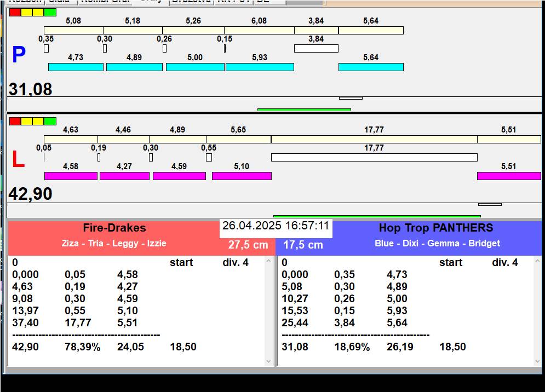Screen dimensions: 545x392
Task: Click the green start light in lane P
Action: (50, 12)
